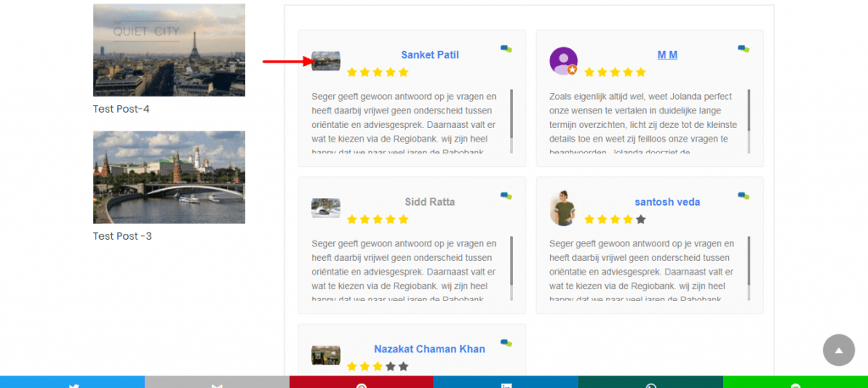The image size is (868, 388).
Task: Click Nazakat Chaman Khan's profile picture
Action: [x=326, y=355]
